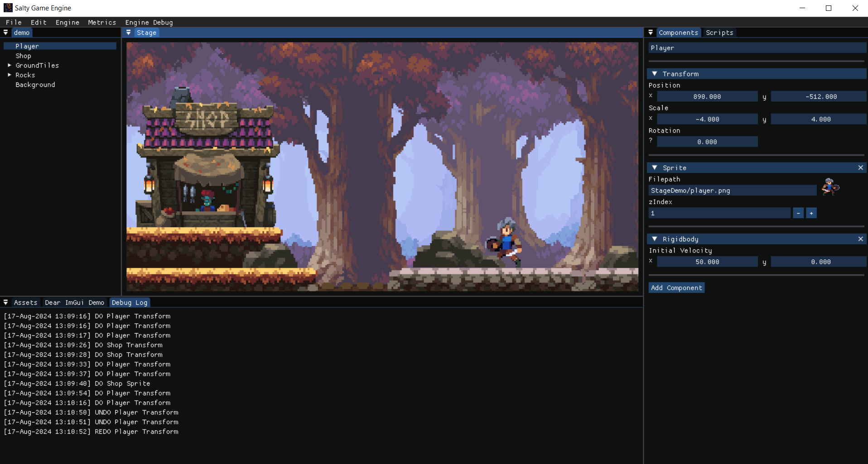
Task: Open the Assets panel dropdown arrow
Action: [6, 302]
